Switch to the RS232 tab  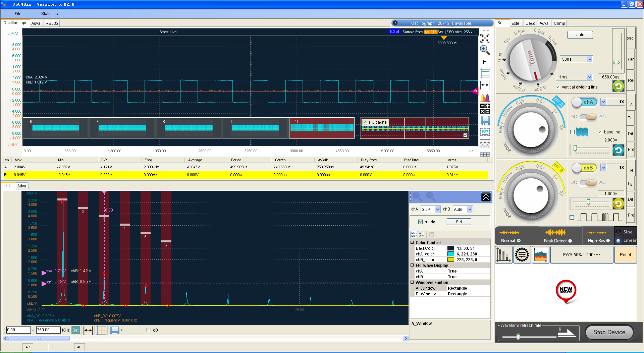pos(52,23)
